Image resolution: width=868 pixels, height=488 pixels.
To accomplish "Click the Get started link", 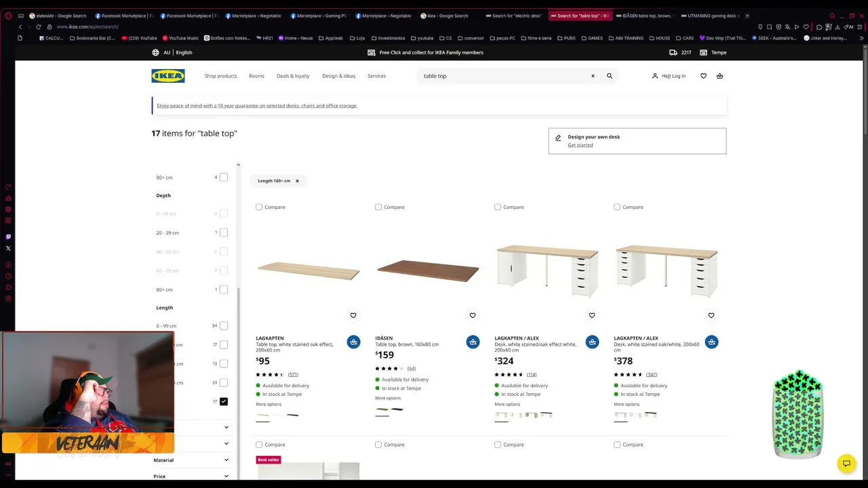I will [x=580, y=145].
